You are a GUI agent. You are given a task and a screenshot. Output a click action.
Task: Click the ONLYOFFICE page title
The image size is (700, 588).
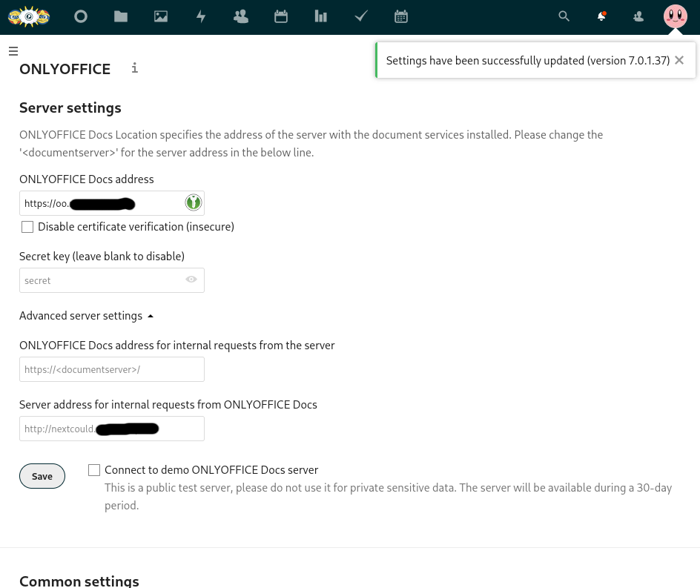click(65, 69)
